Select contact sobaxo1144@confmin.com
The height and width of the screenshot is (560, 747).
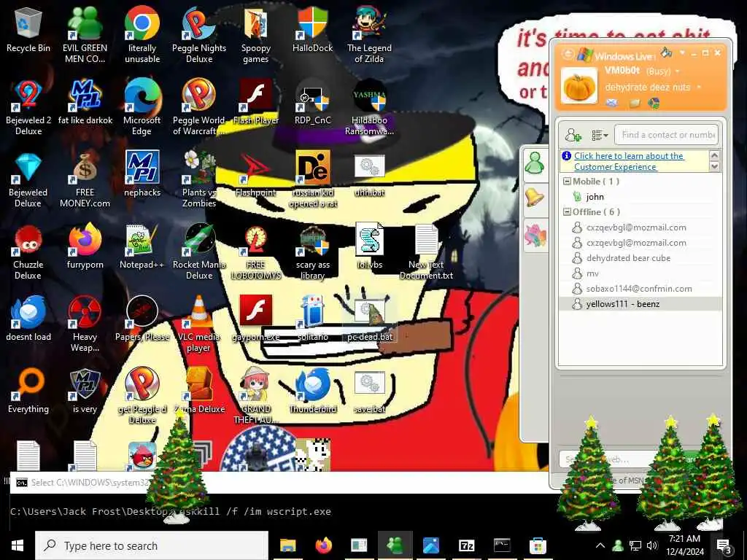coord(640,289)
